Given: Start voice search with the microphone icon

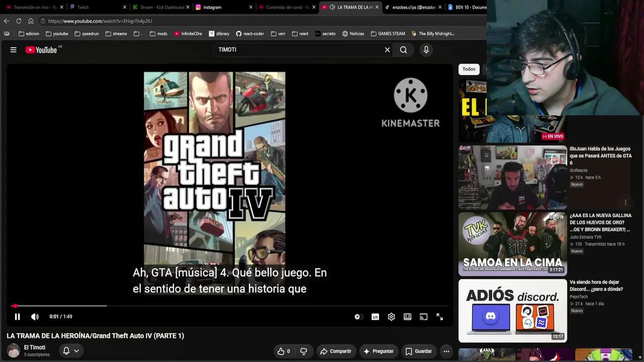Looking at the screenshot, I should 426,50.
